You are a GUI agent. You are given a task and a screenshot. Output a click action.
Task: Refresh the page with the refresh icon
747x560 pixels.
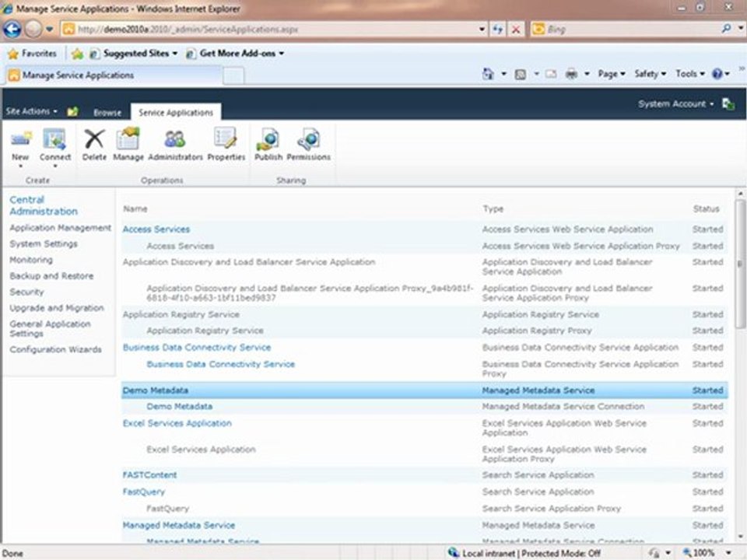498,30
